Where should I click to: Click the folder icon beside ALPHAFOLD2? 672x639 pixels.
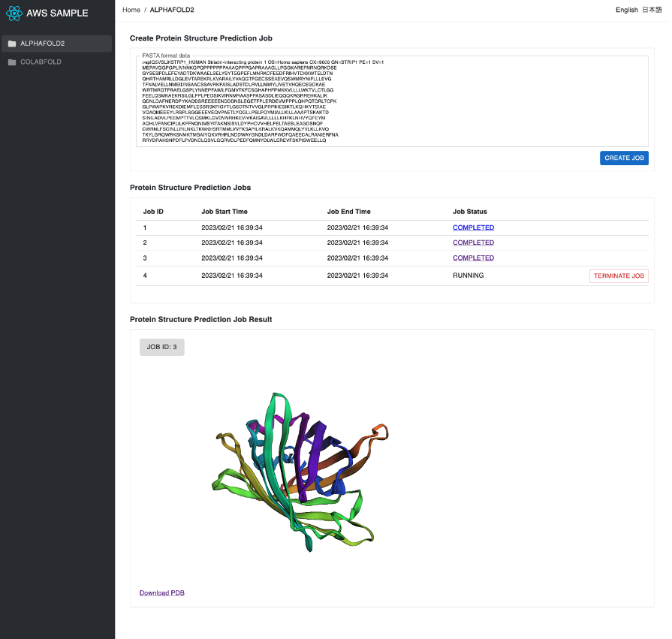click(x=11, y=44)
